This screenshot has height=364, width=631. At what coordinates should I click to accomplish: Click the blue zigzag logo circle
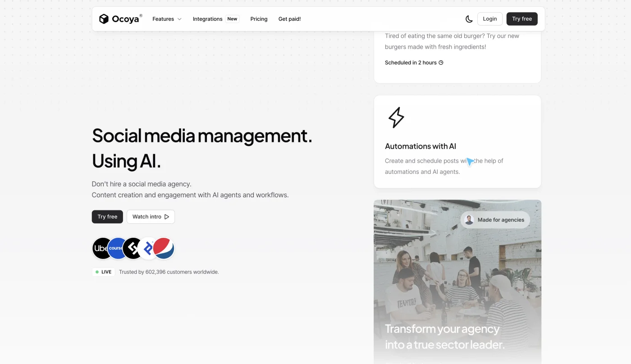click(147, 248)
